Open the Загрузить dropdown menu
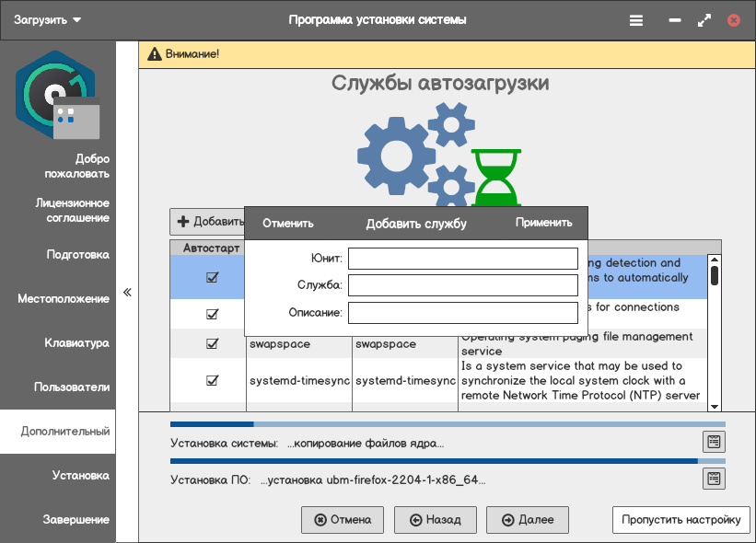Screen dimensions: 756x543 tap(48, 20)
